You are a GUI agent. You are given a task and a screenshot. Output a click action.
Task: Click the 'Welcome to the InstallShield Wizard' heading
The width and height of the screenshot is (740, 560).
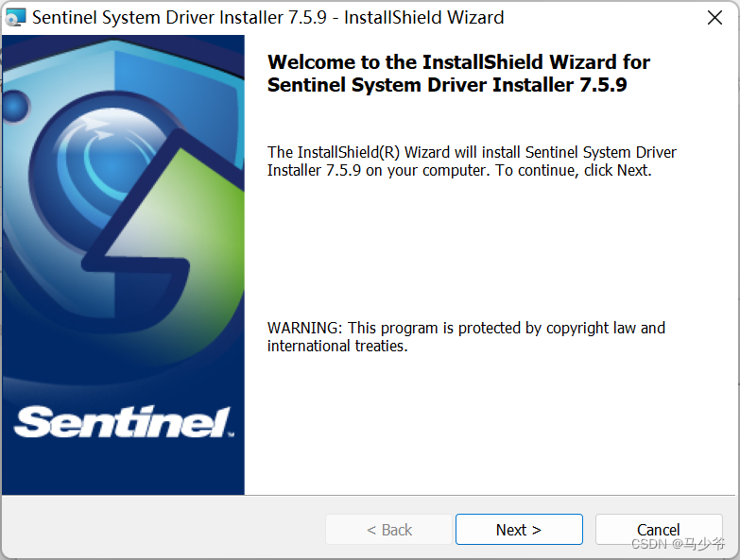[x=458, y=74]
